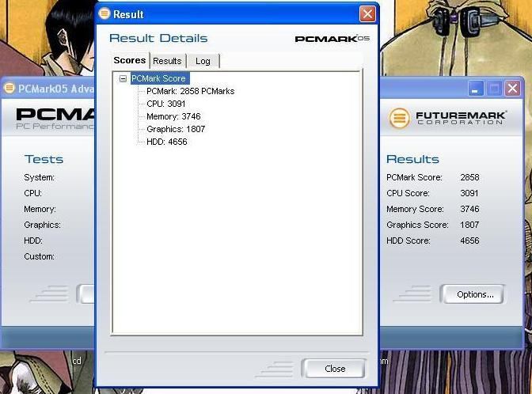The width and height of the screenshot is (532, 394).
Task: Click the 'PCMark Score:' label in Results panel
Action: (414, 177)
